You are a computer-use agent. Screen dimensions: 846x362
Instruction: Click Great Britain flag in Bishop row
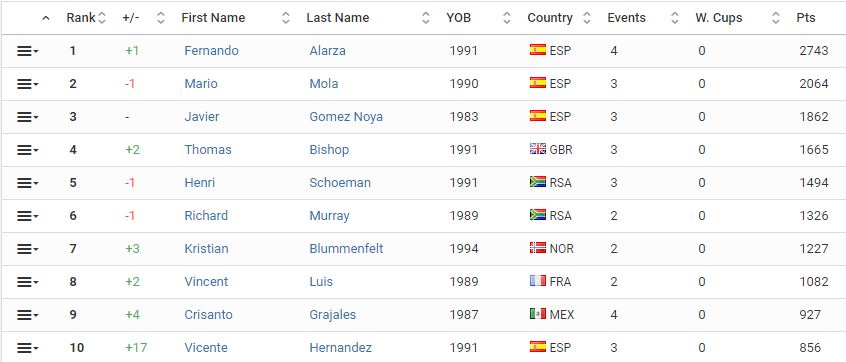click(538, 149)
